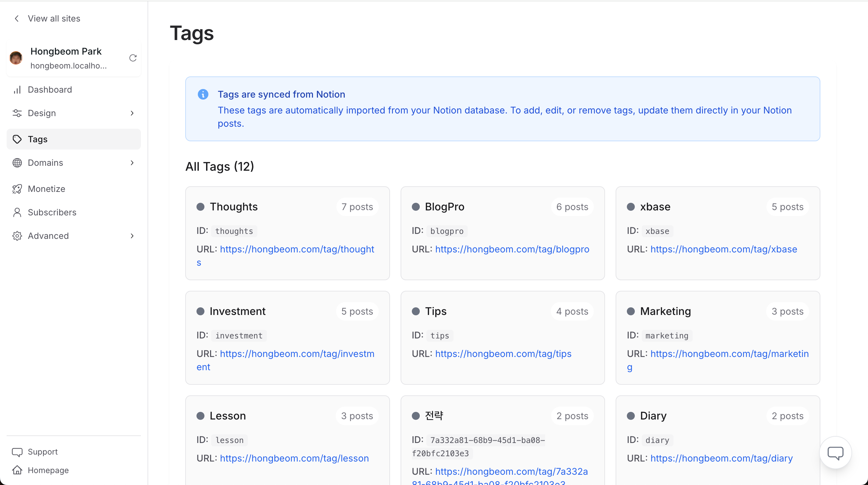
Task: Click the Subscribers person icon
Action: pos(17,212)
